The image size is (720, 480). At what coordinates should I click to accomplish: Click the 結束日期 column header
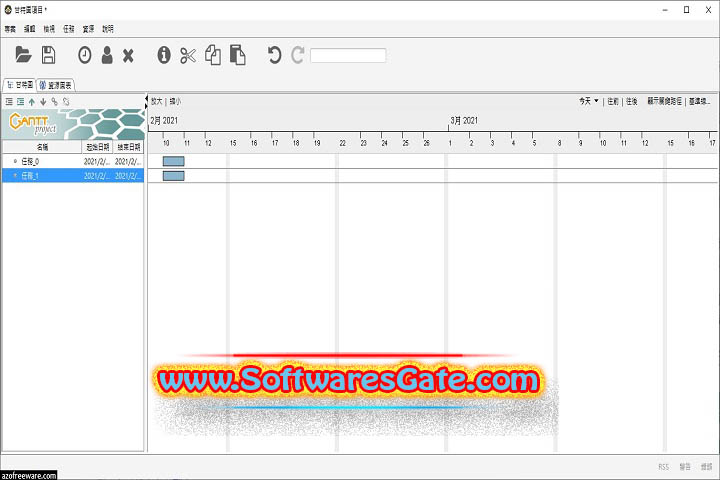click(x=129, y=147)
